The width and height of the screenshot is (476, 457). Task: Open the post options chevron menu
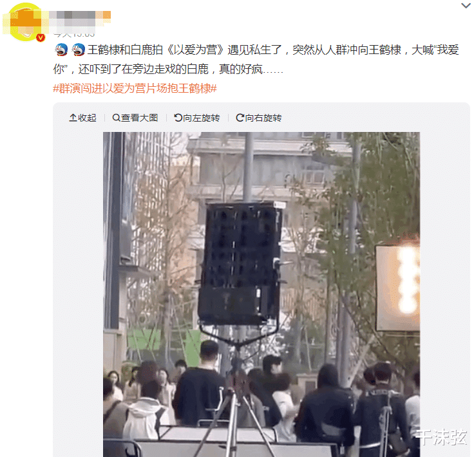[466, 5]
